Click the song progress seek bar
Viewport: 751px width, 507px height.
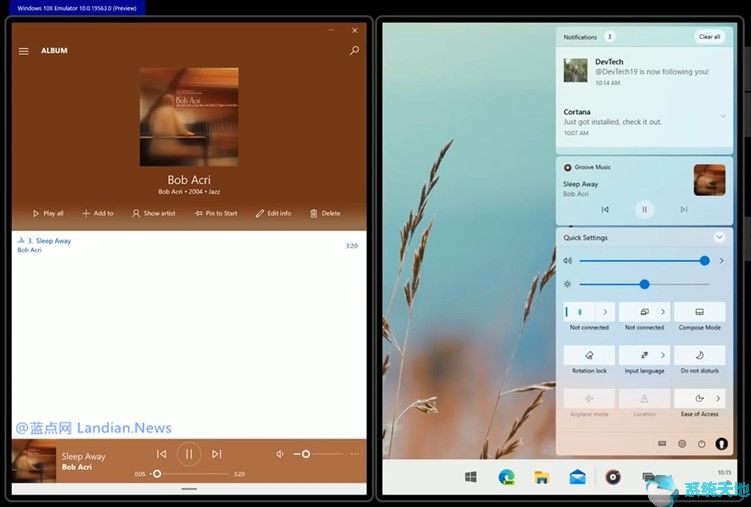(x=189, y=474)
